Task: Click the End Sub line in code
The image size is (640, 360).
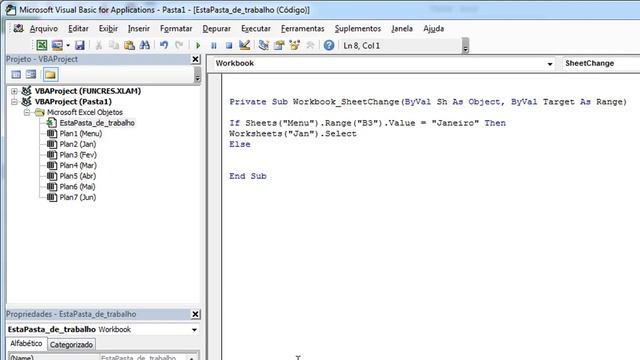Action: pos(248,176)
